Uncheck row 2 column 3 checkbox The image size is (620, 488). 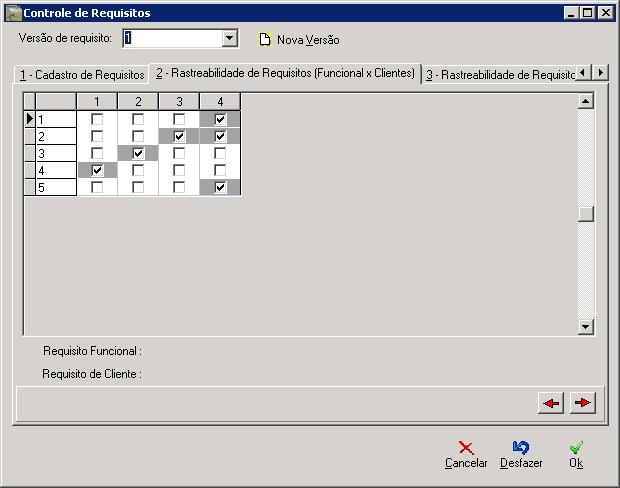click(179, 136)
